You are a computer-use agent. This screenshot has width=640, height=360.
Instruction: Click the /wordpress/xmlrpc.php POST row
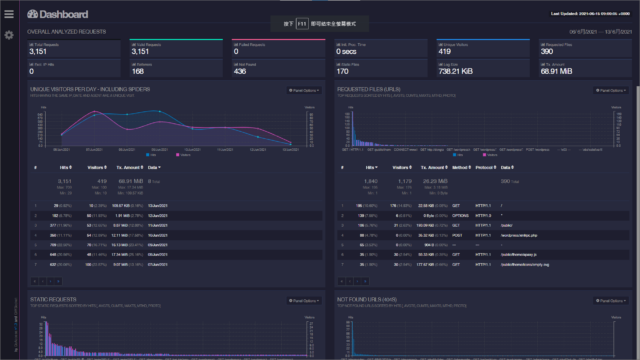click(x=483, y=236)
